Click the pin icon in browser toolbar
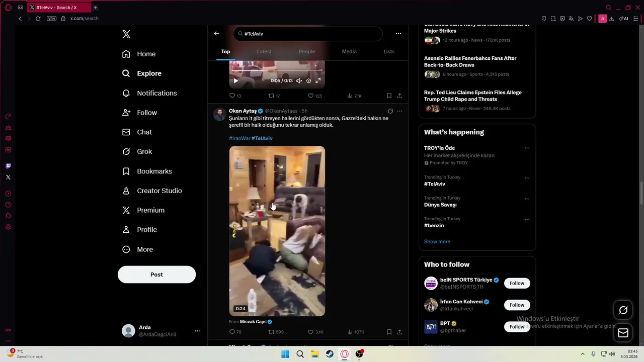 point(544,19)
